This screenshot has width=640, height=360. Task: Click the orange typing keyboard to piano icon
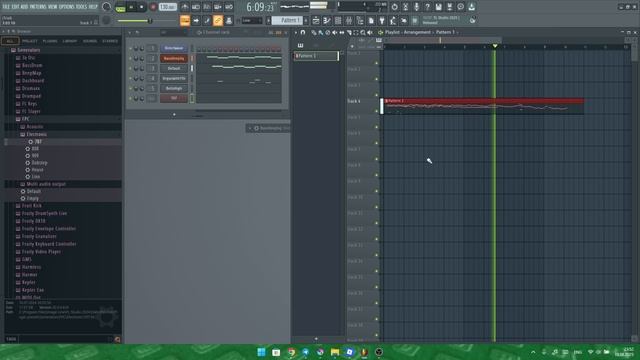(185, 20)
